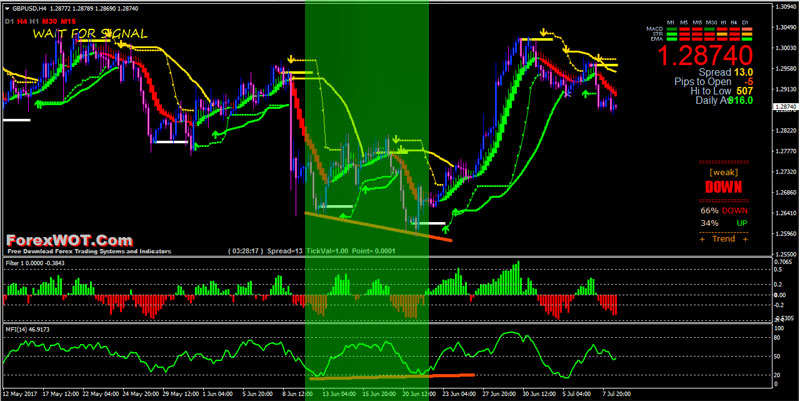Click the current price tag 1.28740 on axis
800x401 pixels.
pos(786,107)
